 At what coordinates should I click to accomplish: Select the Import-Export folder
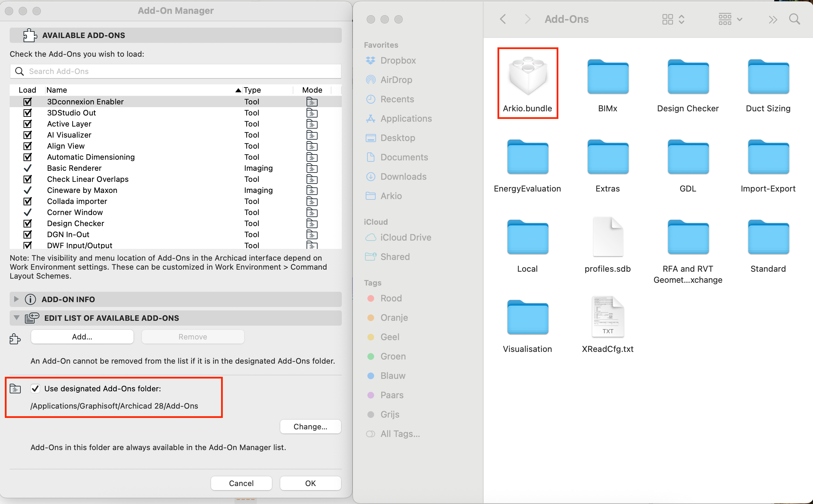pos(768,157)
